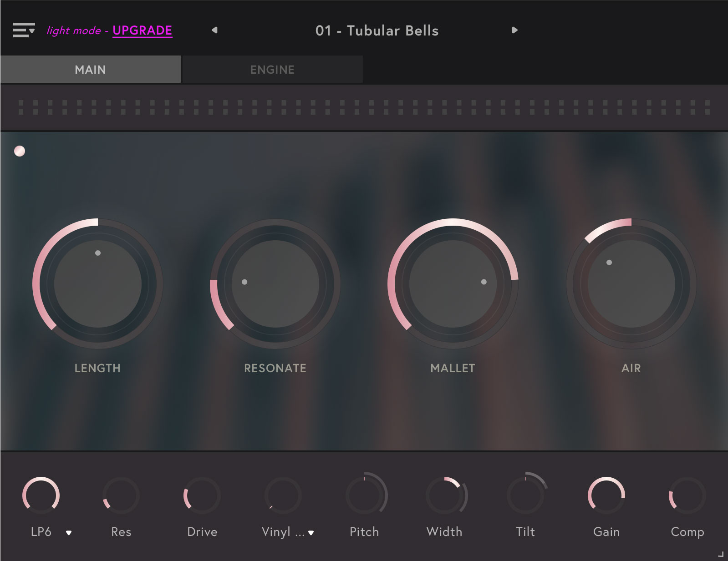
Task: Click the light mode text
Action: 74,30
